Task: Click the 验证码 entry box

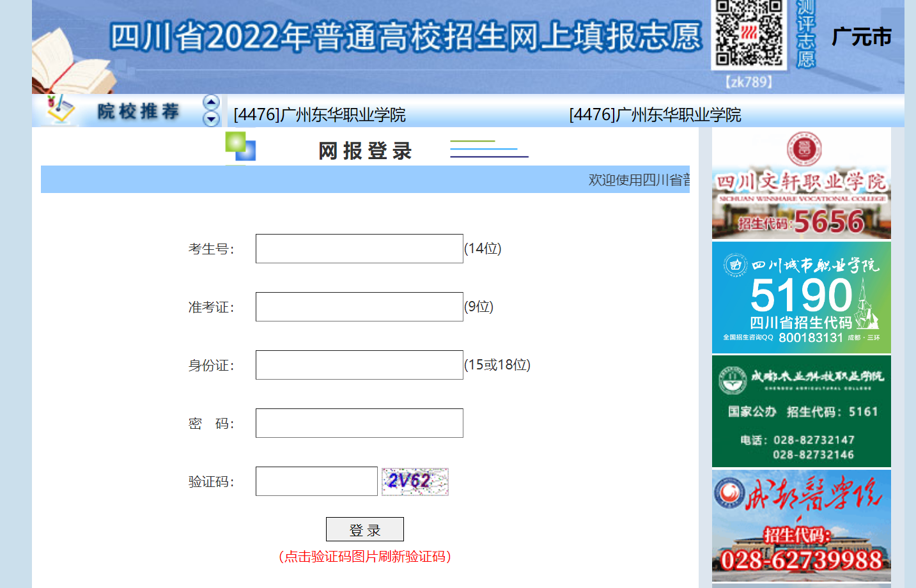Action: [316, 481]
